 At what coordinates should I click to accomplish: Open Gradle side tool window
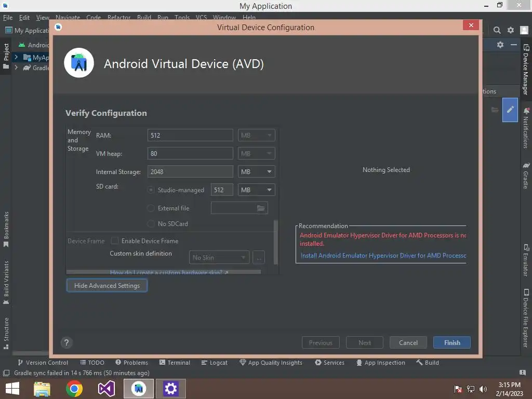[x=526, y=176]
